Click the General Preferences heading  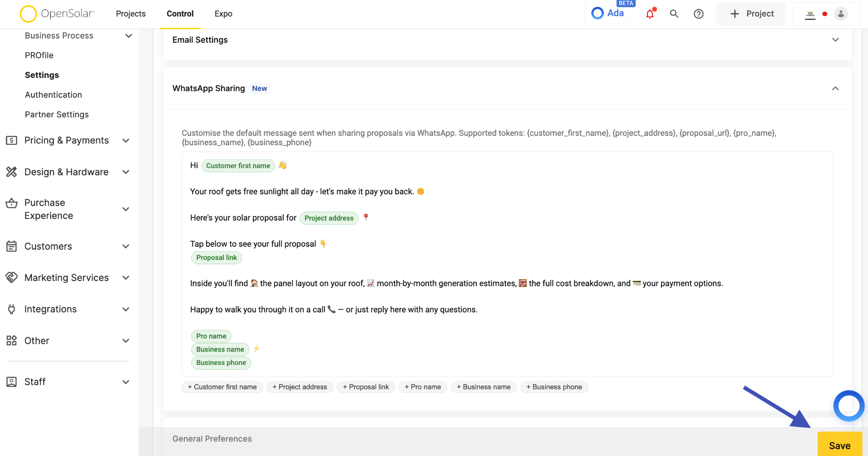(212, 439)
